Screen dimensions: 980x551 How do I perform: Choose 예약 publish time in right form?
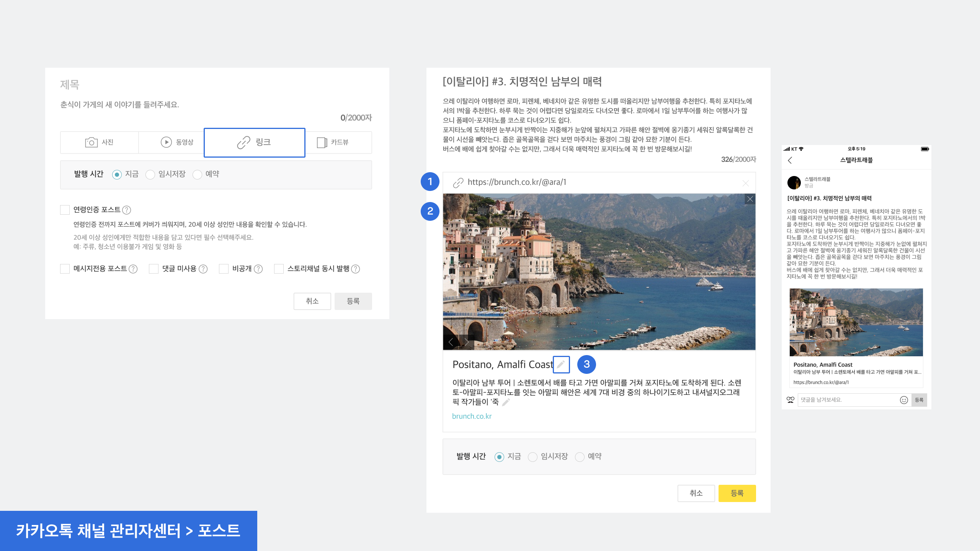pos(580,457)
